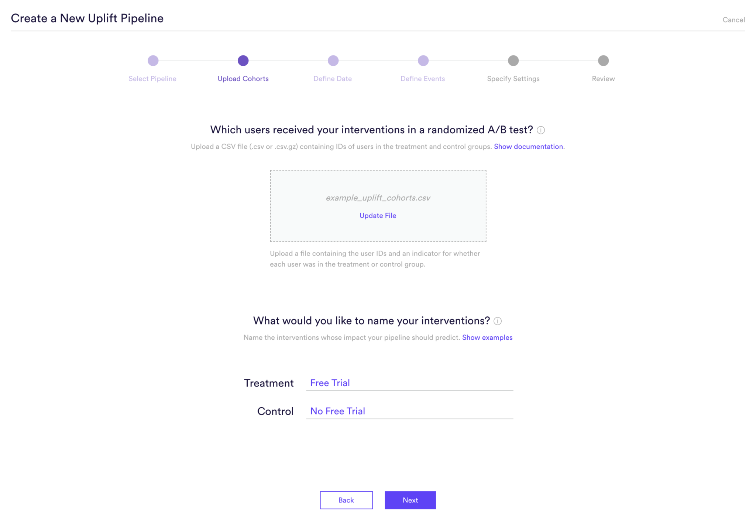
Task: Focus the Treatment name input field
Action: click(x=409, y=383)
